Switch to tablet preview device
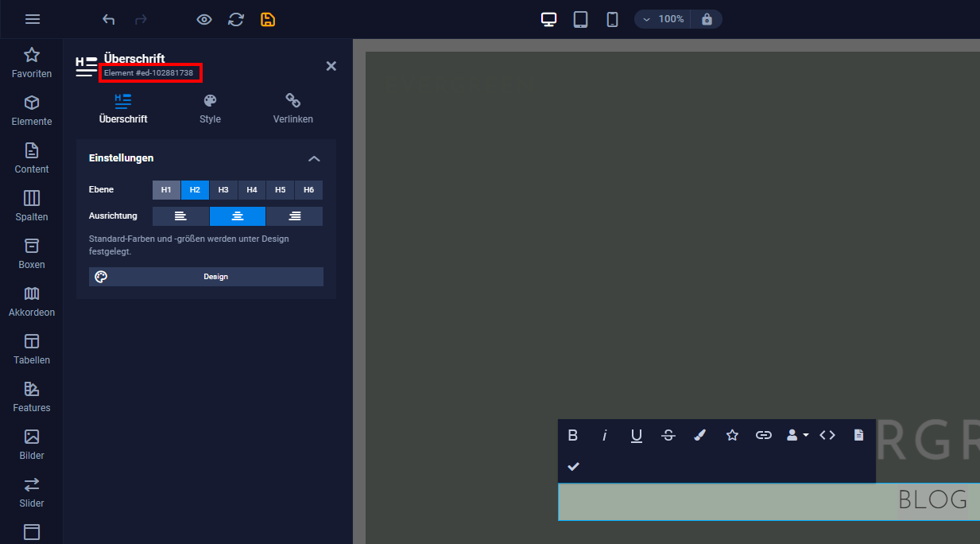The width and height of the screenshot is (980, 544). click(581, 19)
